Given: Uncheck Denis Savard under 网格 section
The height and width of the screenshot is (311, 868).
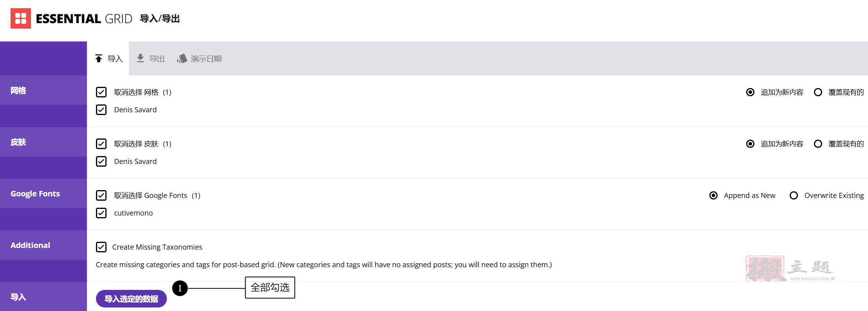Looking at the screenshot, I should coord(101,110).
